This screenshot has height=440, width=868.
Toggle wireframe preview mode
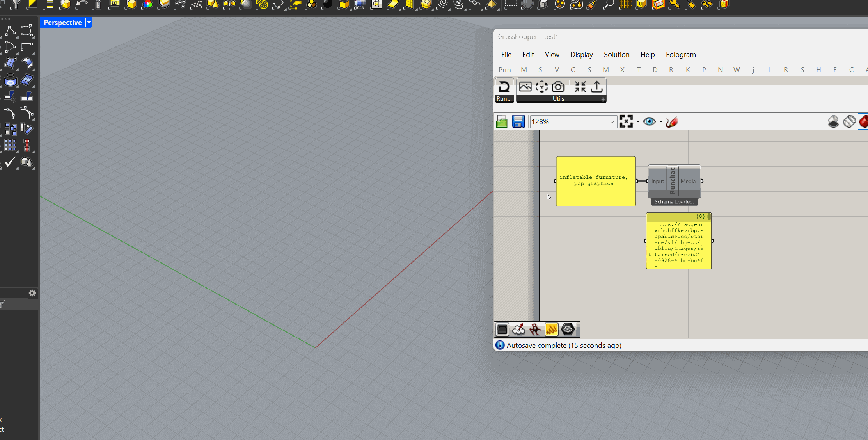click(849, 122)
